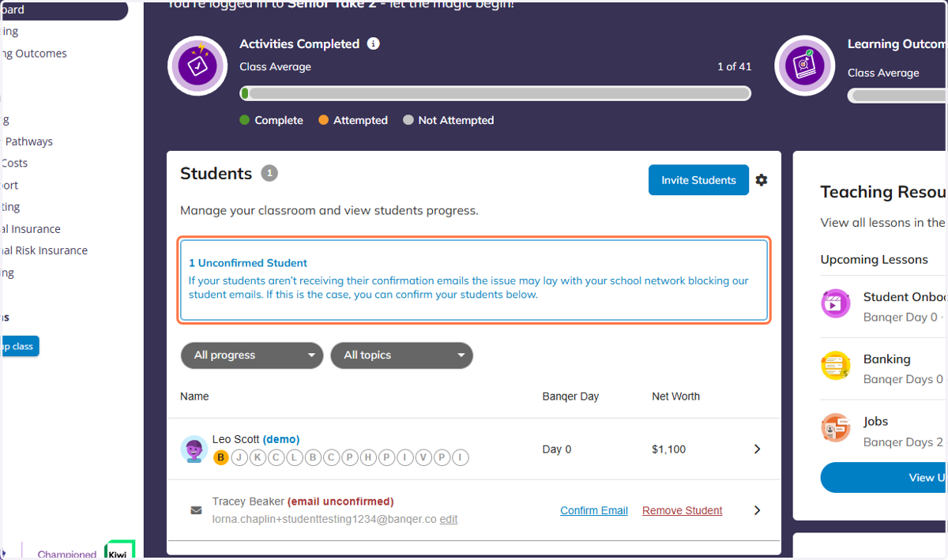The image size is (948, 560).
Task: Click the Not Attempted legend label
Action: (456, 121)
